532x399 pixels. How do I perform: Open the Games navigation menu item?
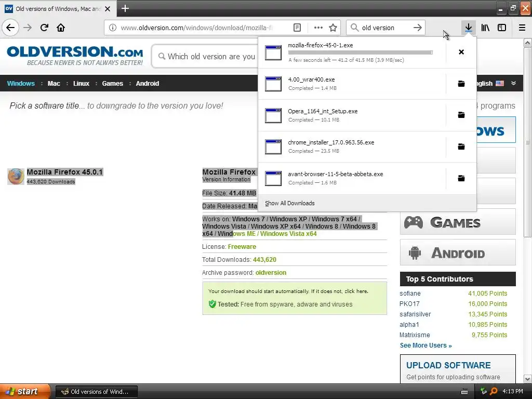(x=112, y=84)
